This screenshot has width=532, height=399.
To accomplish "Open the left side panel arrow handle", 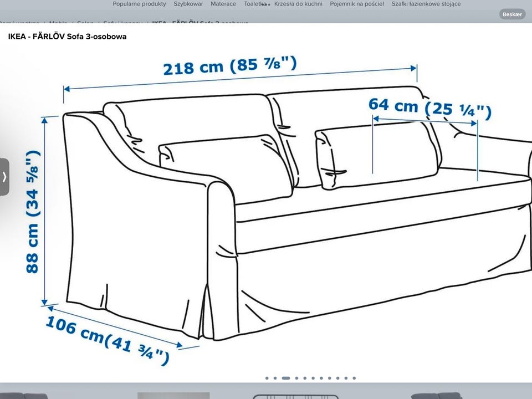I will (4, 177).
